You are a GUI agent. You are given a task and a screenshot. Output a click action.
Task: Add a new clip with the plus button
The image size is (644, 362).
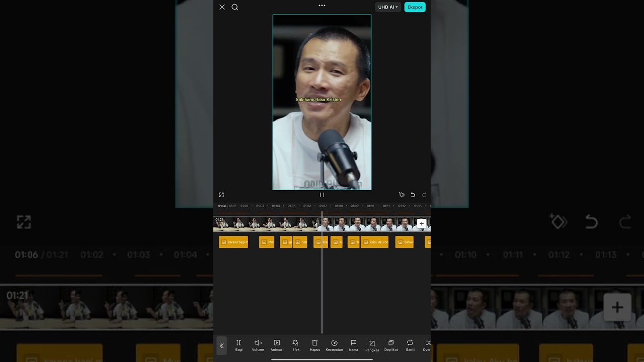[422, 224]
